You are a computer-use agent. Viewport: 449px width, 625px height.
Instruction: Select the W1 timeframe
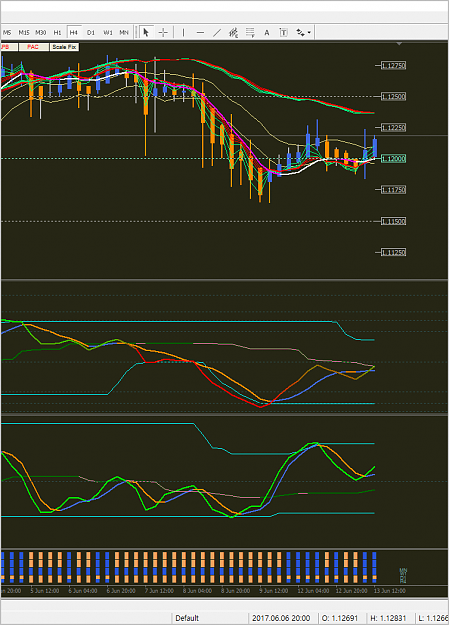pyautogui.click(x=108, y=32)
